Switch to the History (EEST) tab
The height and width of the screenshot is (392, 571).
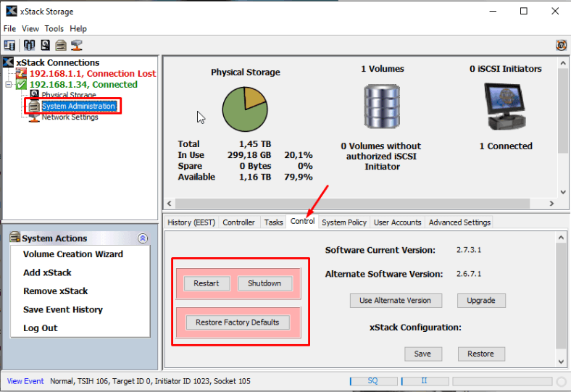coord(191,222)
